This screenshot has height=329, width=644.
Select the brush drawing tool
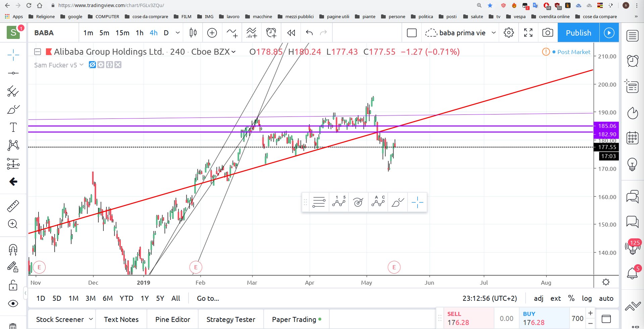pos(13,109)
